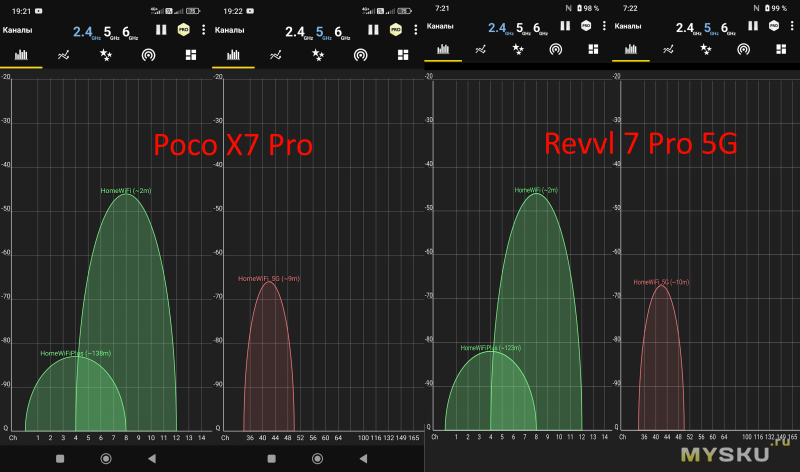Open channel rating stars tab in 7:22 screenshot
This screenshot has width=800, height=472.
706,49
